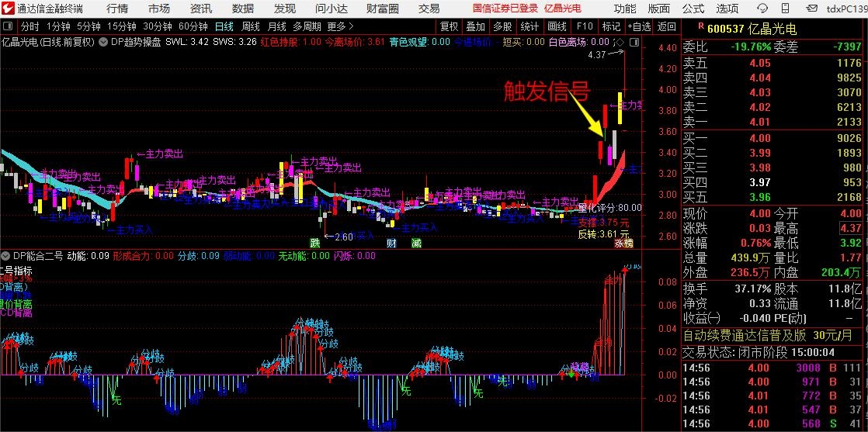
Task: Click the 量化评分:80.00 label on chart
Action: pos(610,207)
